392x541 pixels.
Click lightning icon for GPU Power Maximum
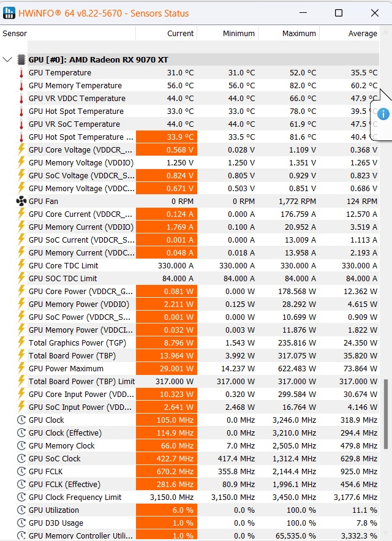pyautogui.click(x=21, y=368)
